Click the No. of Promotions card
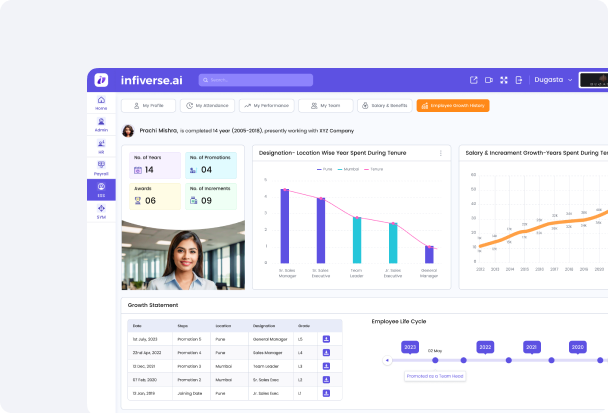 point(211,165)
